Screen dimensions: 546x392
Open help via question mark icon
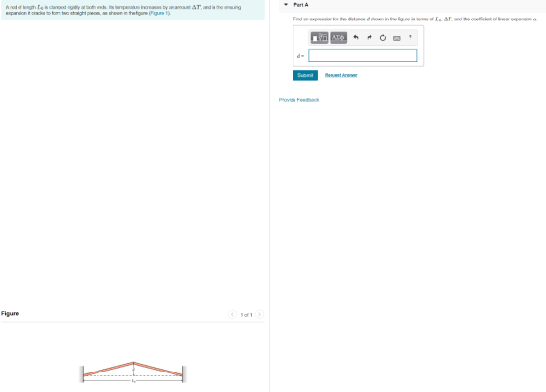point(409,37)
